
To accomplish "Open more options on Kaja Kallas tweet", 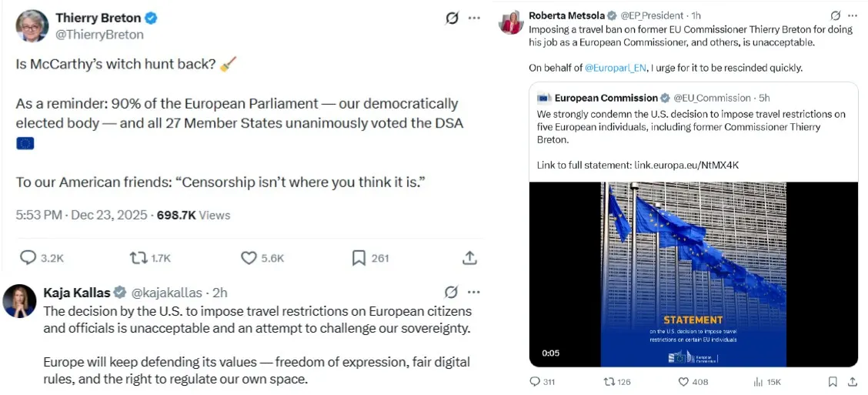I will (x=474, y=292).
